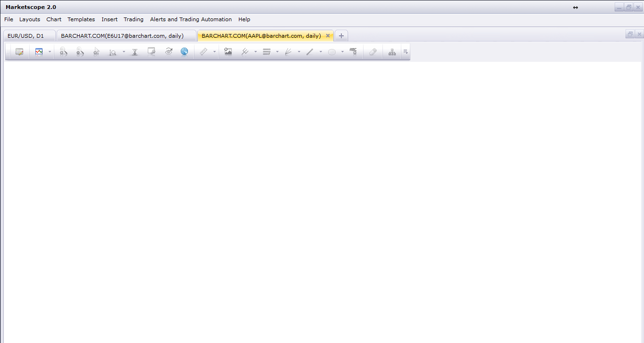Add a new chart tab with plus button
Viewport: 644px width, 343px height.
(x=341, y=36)
